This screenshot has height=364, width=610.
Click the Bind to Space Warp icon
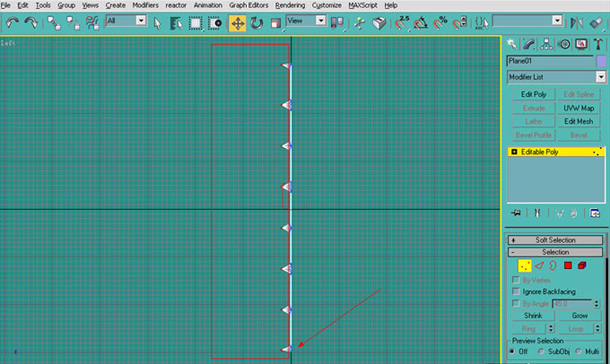[x=92, y=23]
